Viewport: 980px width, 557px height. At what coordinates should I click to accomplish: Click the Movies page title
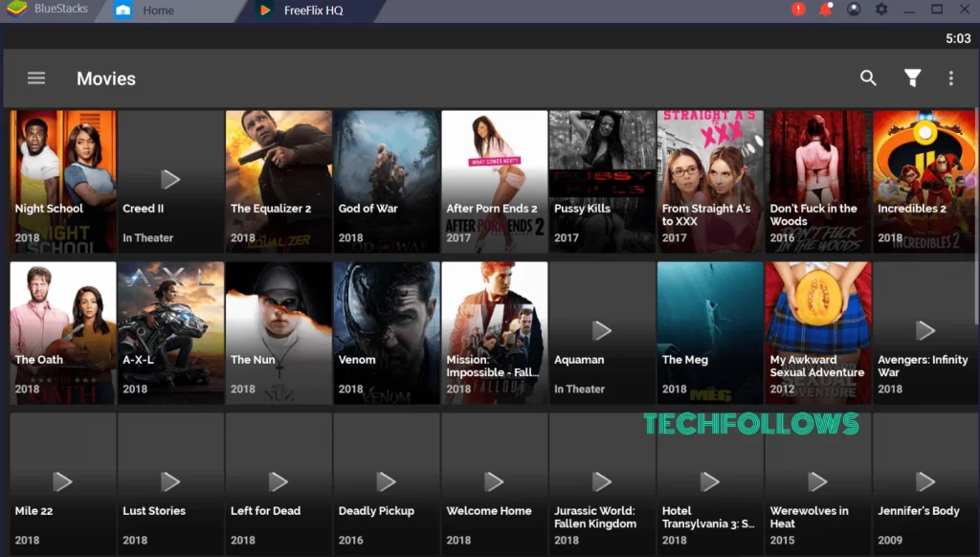(105, 78)
